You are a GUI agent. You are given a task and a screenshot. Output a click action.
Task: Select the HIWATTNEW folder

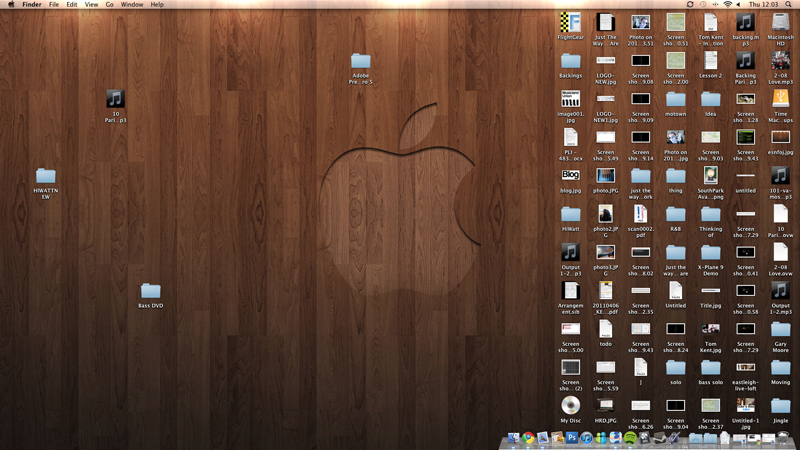(46, 176)
